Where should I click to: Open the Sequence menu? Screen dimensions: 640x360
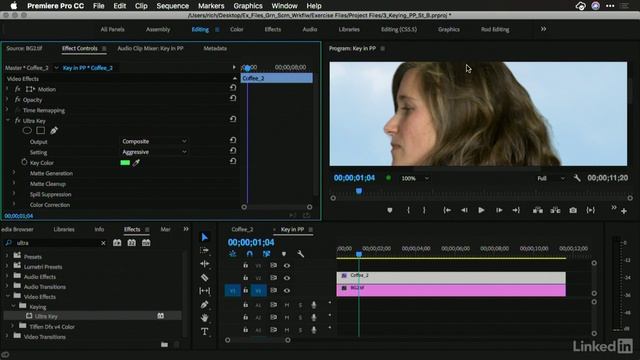[173, 6]
